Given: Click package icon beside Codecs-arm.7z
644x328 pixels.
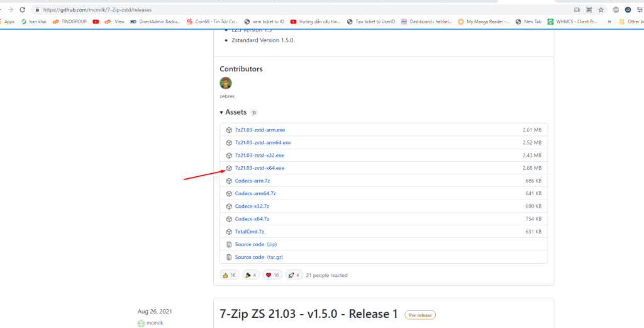Looking at the screenshot, I should point(229,181).
